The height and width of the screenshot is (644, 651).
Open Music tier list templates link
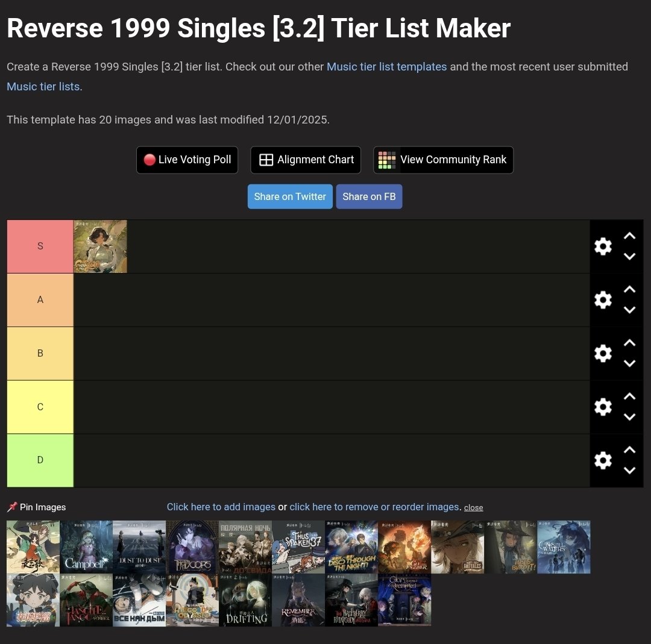[x=386, y=67]
